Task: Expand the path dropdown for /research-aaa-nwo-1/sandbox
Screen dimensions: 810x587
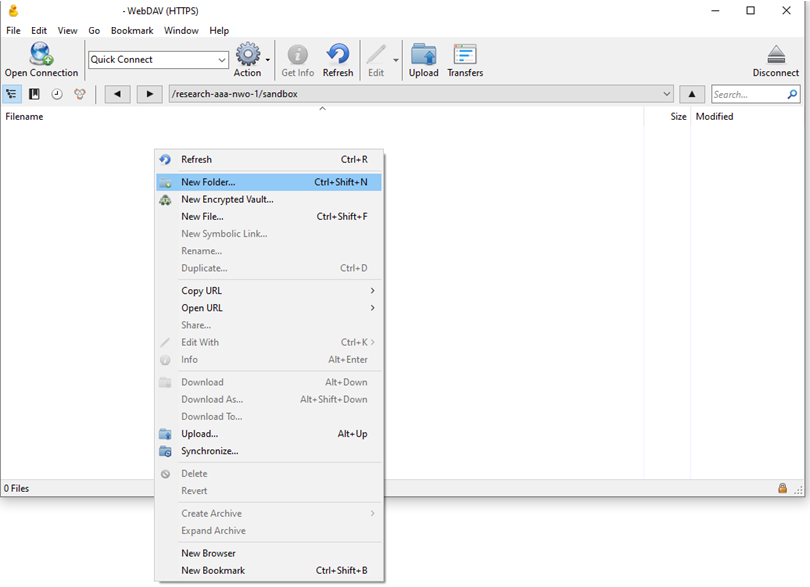Action: coord(667,94)
